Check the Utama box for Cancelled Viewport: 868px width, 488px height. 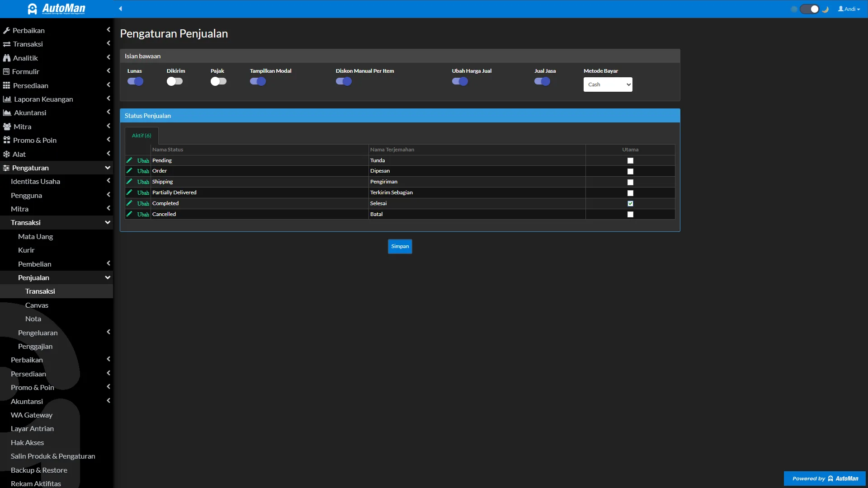630,215
